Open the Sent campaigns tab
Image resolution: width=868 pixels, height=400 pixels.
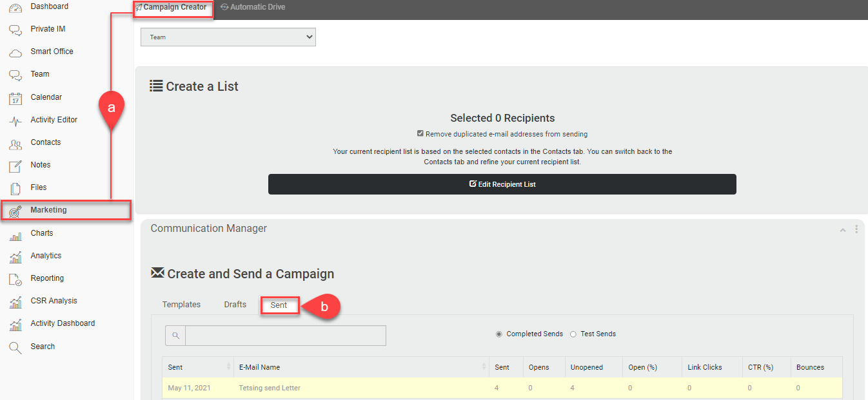[279, 305]
